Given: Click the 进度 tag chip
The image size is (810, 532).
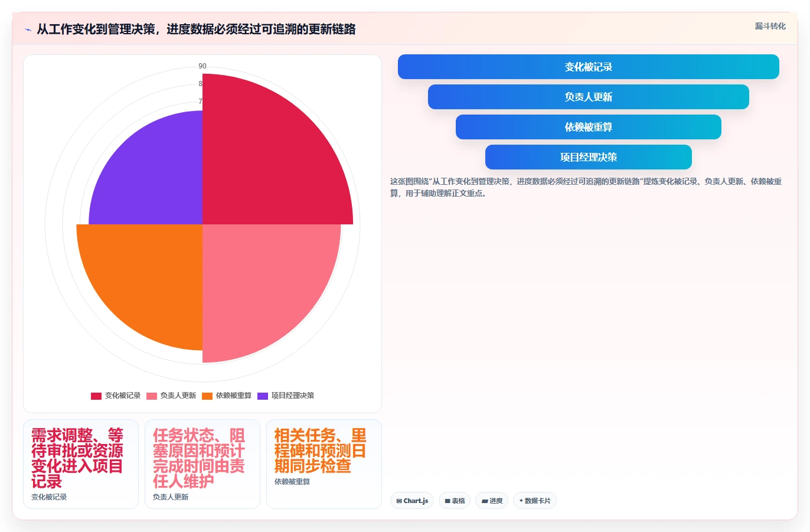Looking at the screenshot, I should click(492, 501).
